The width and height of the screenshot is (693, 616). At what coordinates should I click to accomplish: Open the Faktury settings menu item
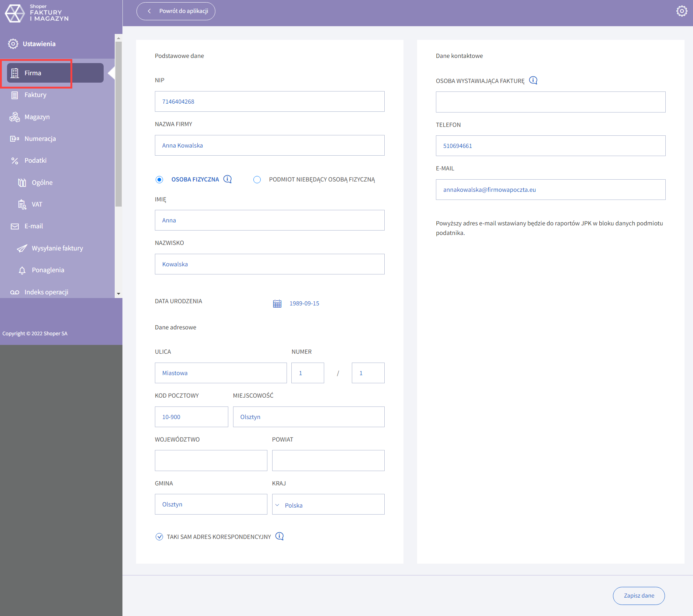click(x=35, y=95)
